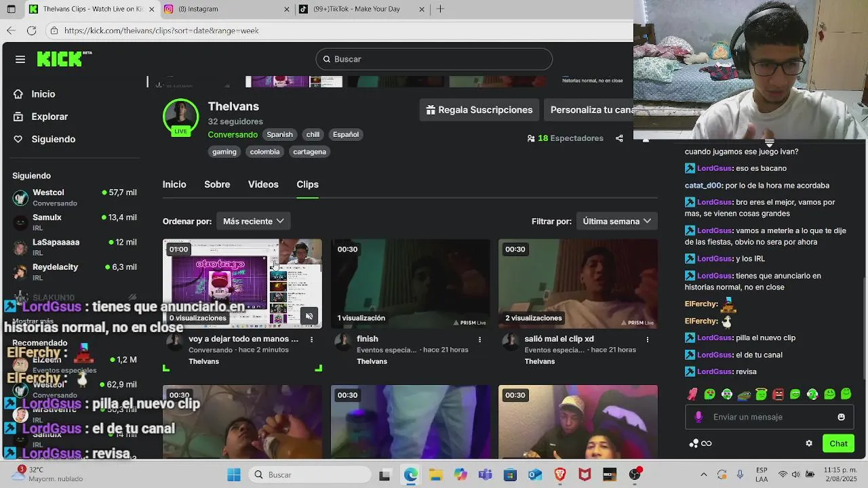
Task: Open the browser tab actions menu
Action: pyautogui.click(x=11, y=9)
